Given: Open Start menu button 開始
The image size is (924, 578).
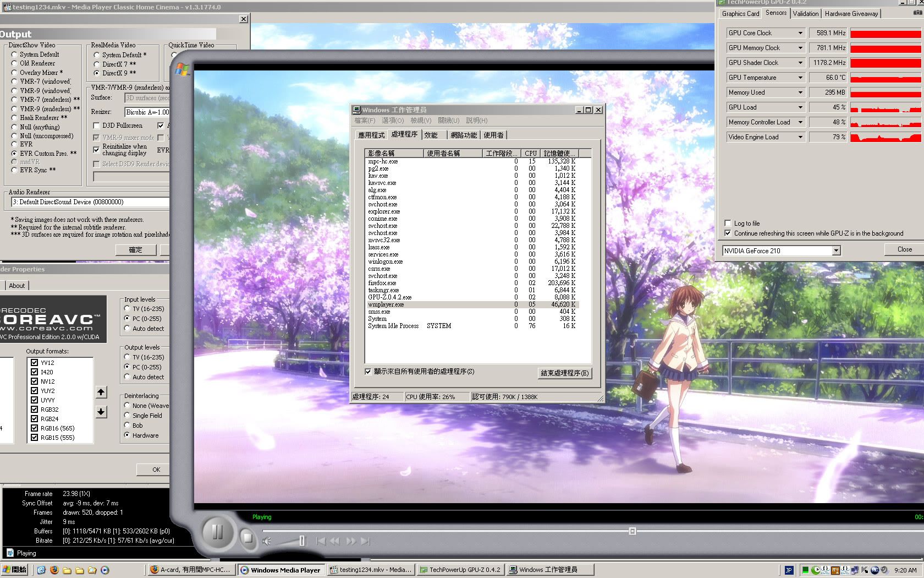Looking at the screenshot, I should coord(15,570).
